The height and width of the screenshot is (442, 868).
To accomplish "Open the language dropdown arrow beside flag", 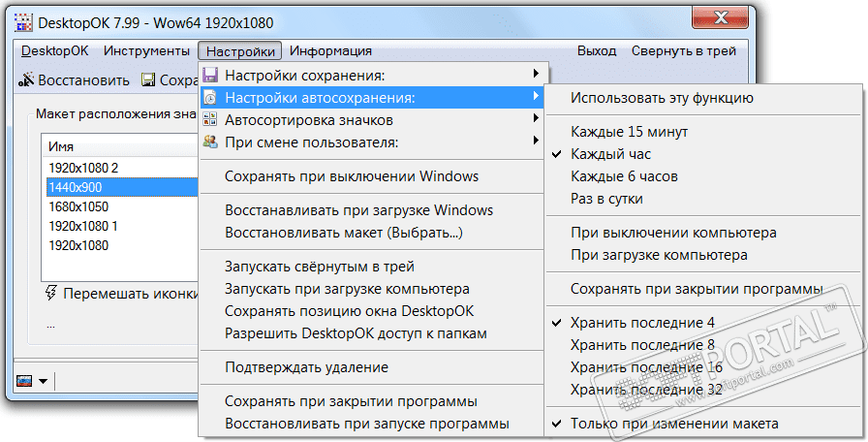I will 45,381.
